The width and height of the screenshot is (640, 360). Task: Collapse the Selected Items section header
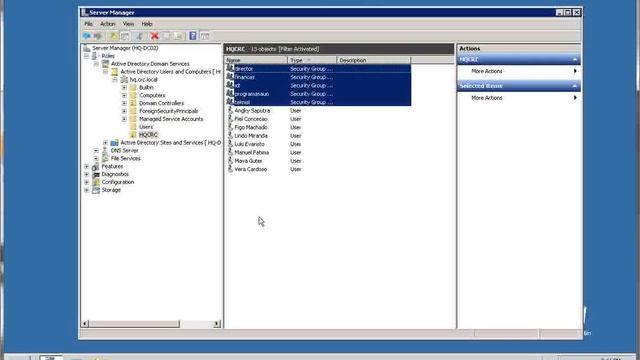coord(575,86)
